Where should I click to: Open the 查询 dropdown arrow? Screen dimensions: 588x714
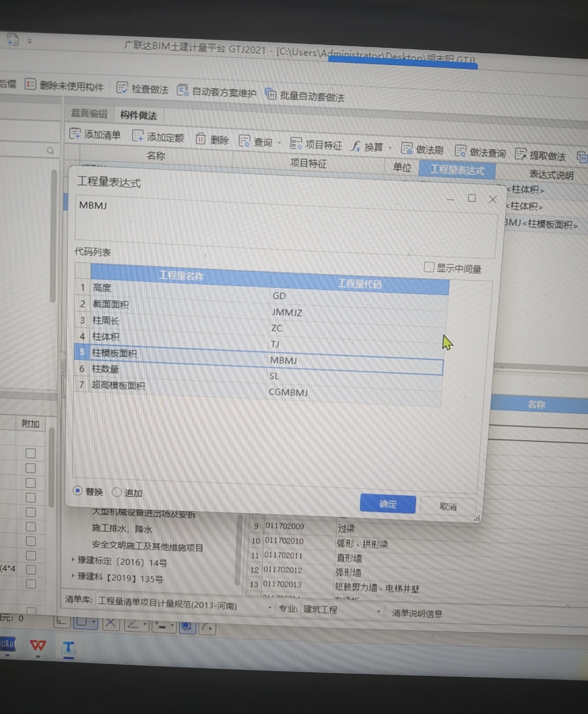click(x=279, y=143)
